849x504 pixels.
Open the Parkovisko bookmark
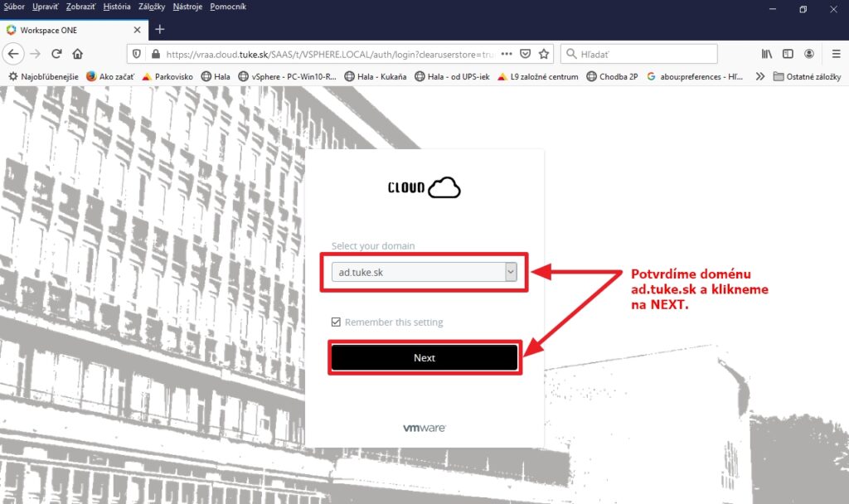167,76
